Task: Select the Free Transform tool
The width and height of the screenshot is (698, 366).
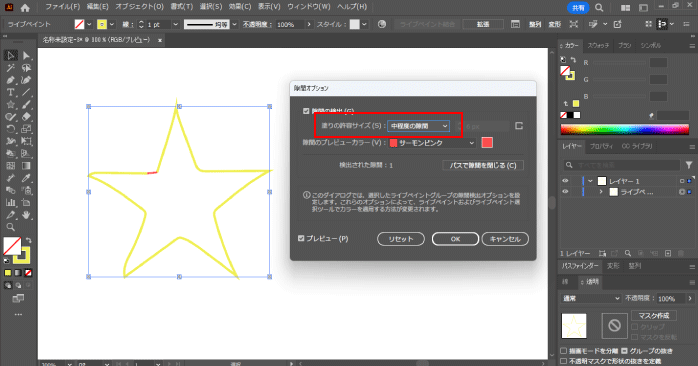Action: pyautogui.click(x=26, y=141)
